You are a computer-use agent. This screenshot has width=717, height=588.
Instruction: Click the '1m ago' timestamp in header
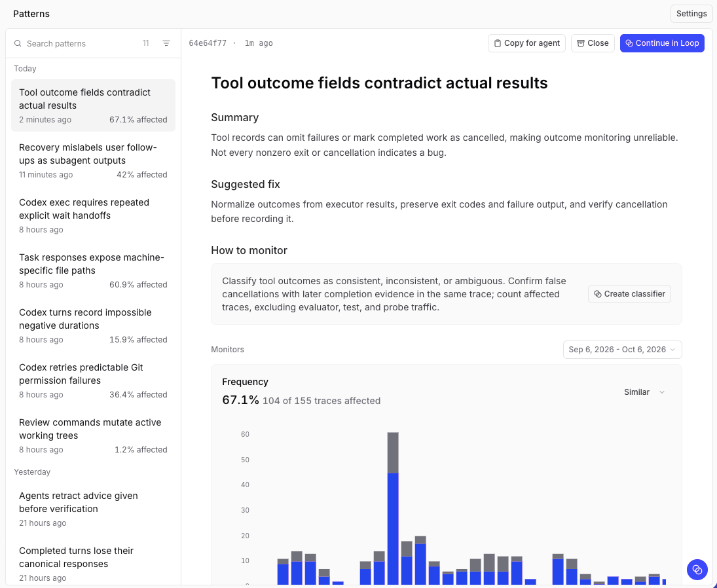coord(259,43)
